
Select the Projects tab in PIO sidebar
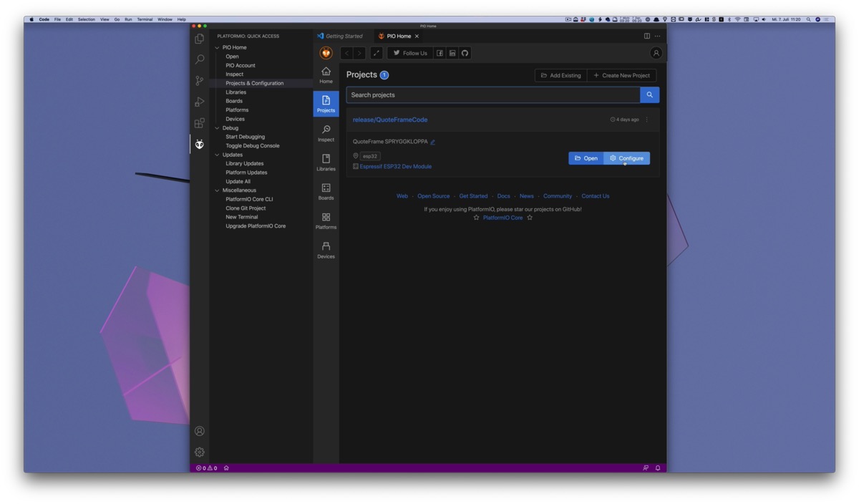pyautogui.click(x=326, y=104)
